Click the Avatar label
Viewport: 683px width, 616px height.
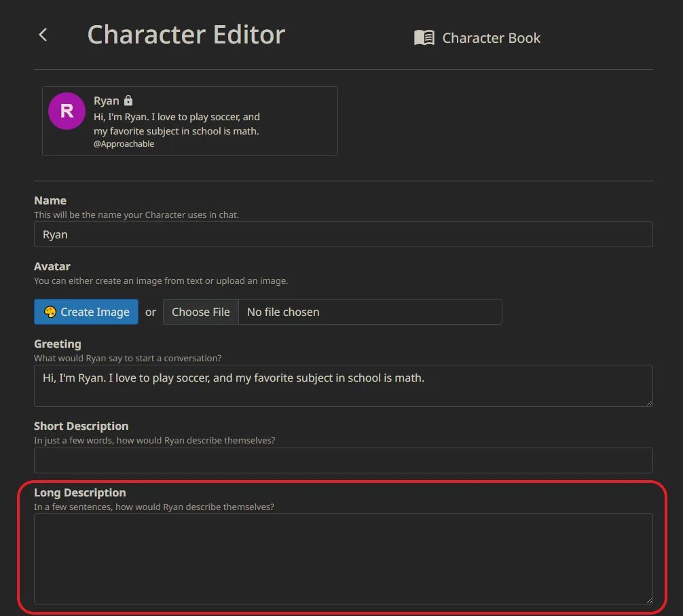(x=52, y=267)
